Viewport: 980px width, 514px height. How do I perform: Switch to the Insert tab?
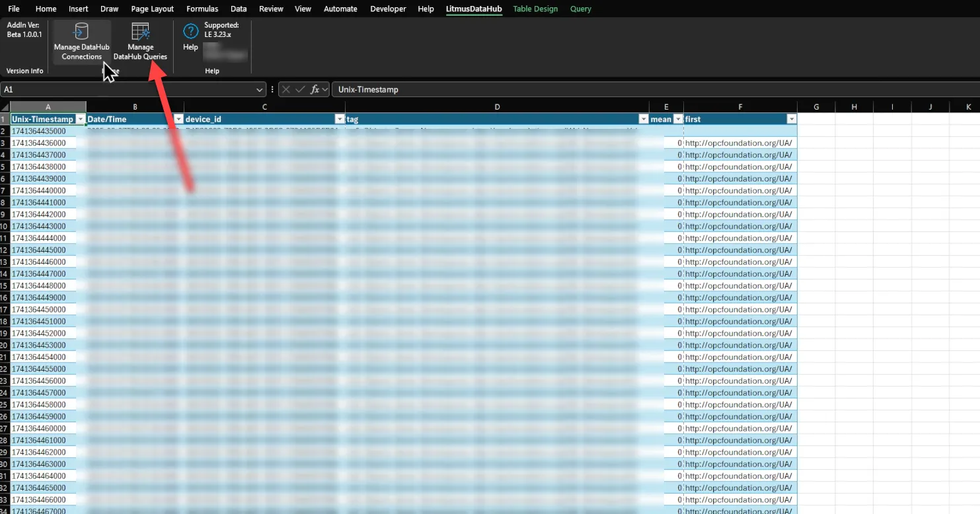(79, 9)
